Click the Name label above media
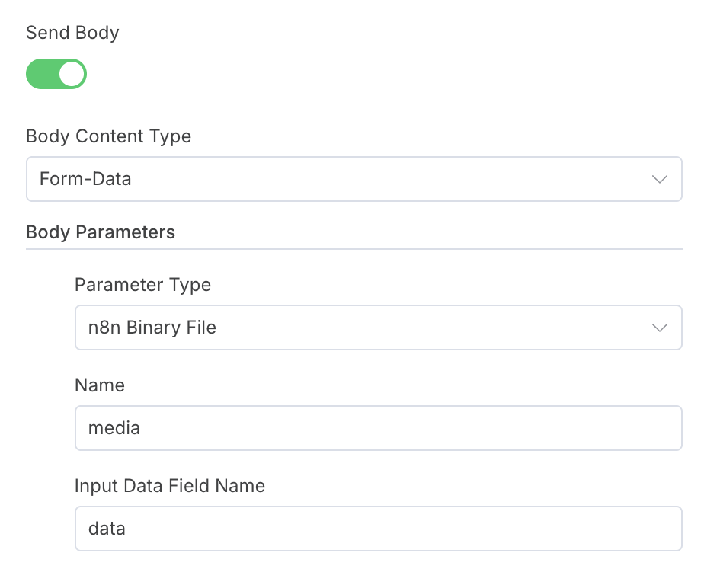This screenshot has width=704, height=588. point(100,385)
